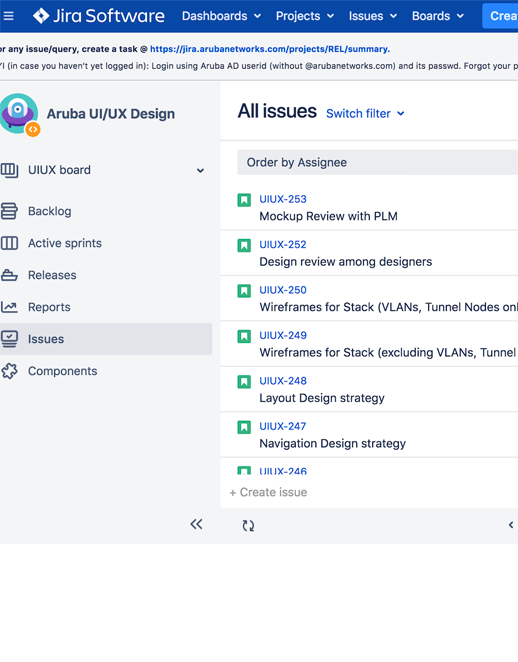The height and width of the screenshot is (662, 518).
Task: Collapse the sidebar with the double-chevron
Action: point(196,524)
